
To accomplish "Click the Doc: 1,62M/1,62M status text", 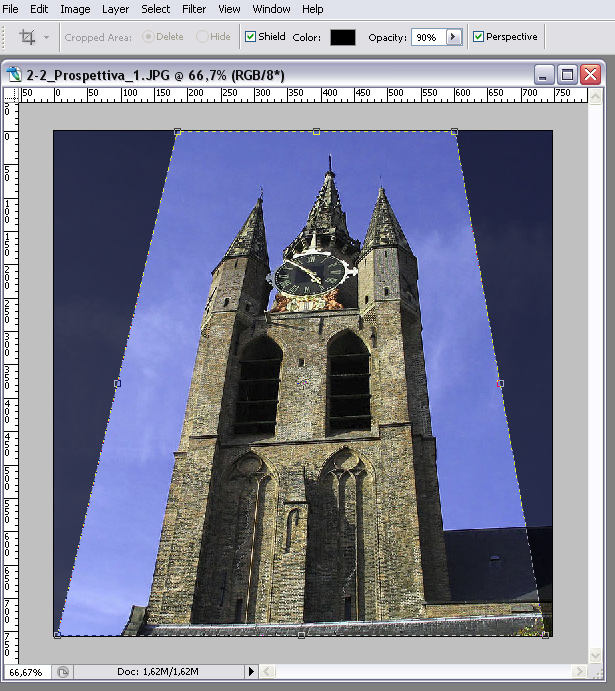I will [158, 672].
